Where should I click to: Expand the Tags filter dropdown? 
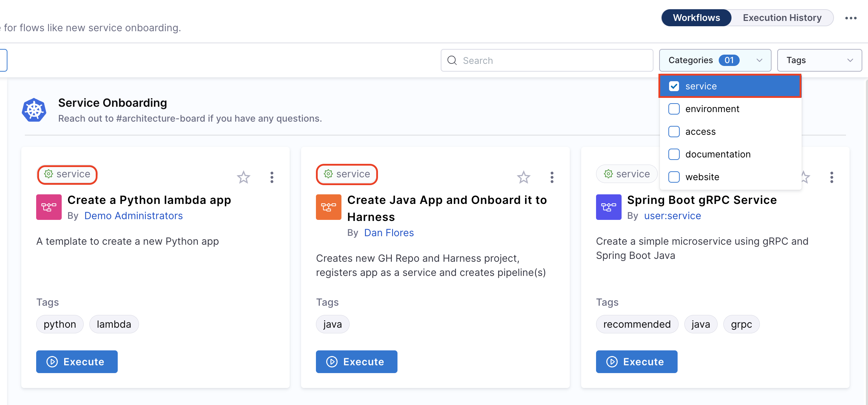click(819, 60)
